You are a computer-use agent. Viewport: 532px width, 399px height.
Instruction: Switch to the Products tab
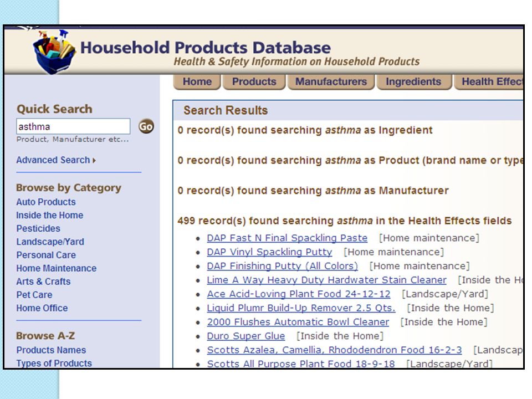click(x=254, y=82)
